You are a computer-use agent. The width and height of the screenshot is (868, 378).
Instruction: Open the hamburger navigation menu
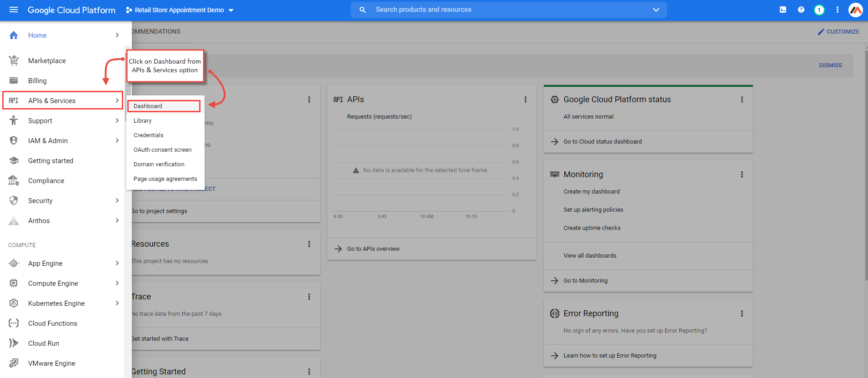click(14, 10)
